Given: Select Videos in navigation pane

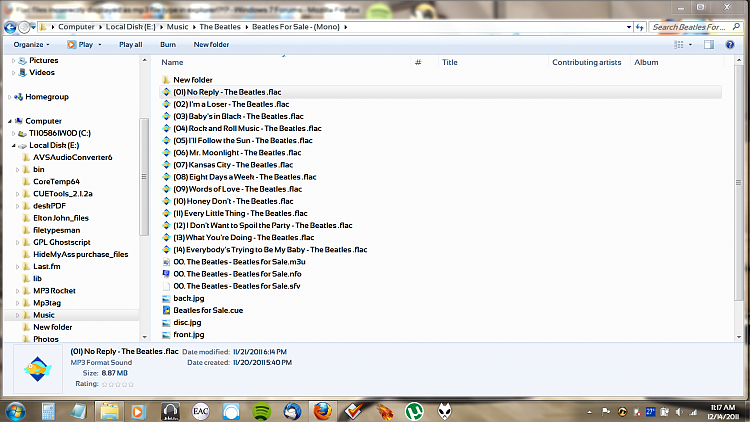Looking at the screenshot, I should click(42, 72).
